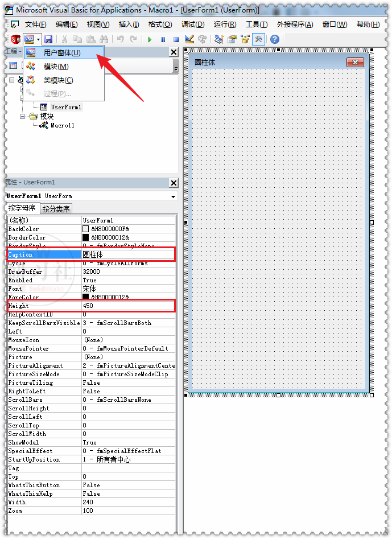The height and width of the screenshot is (539, 392).
Task: Choose 用户窗体(U) from insert dropdown
Action: (64, 52)
